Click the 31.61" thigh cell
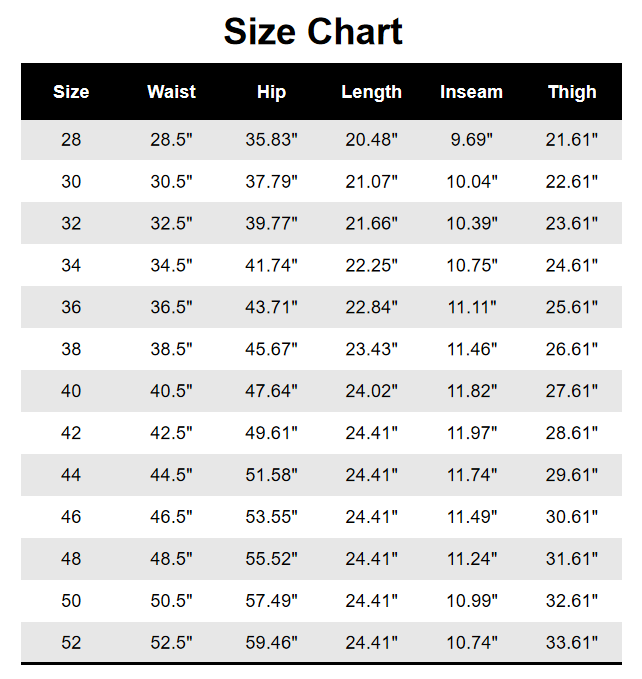This screenshot has height=679, width=642. 572,560
